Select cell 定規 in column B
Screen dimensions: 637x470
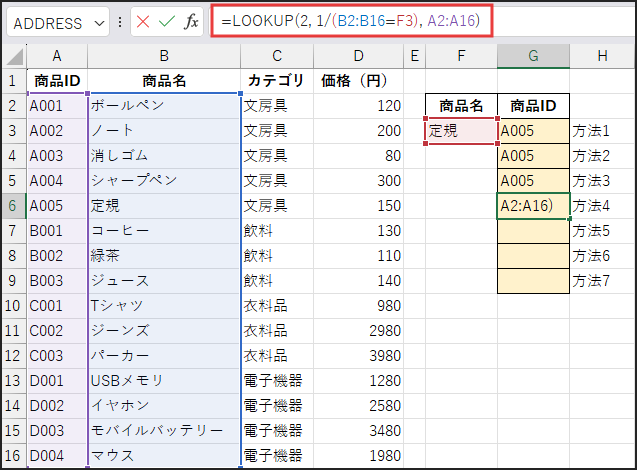[164, 206]
